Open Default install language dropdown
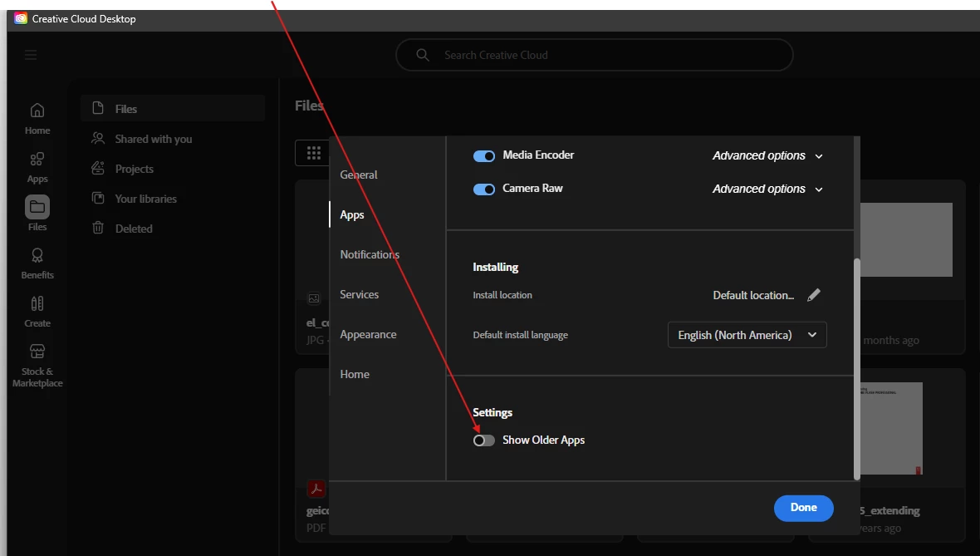This screenshot has height=556, width=980. pyautogui.click(x=747, y=335)
